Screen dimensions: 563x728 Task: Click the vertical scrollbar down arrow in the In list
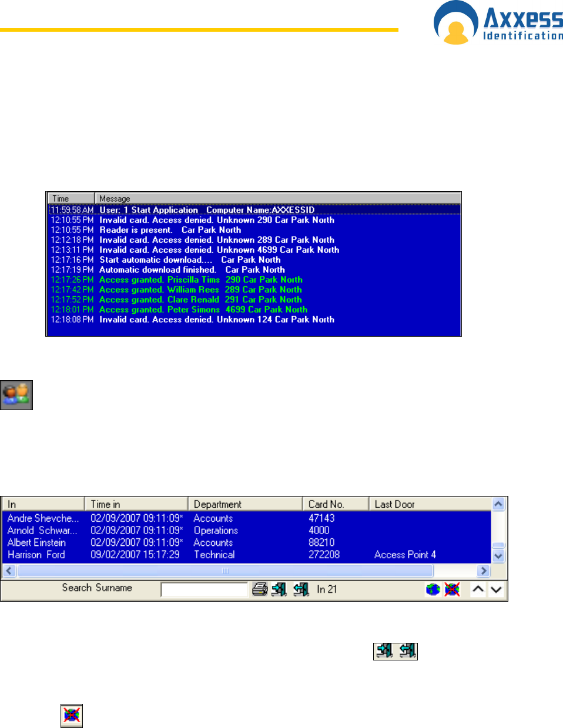point(498,555)
